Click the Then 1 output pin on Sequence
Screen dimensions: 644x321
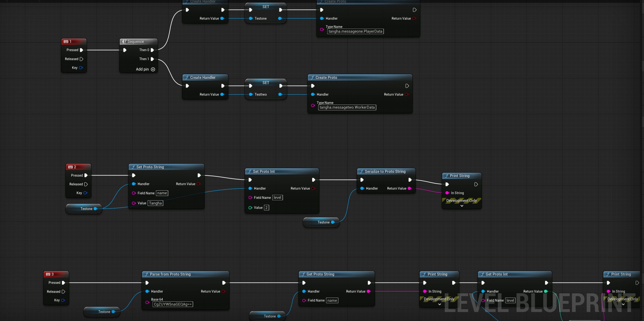tap(152, 59)
